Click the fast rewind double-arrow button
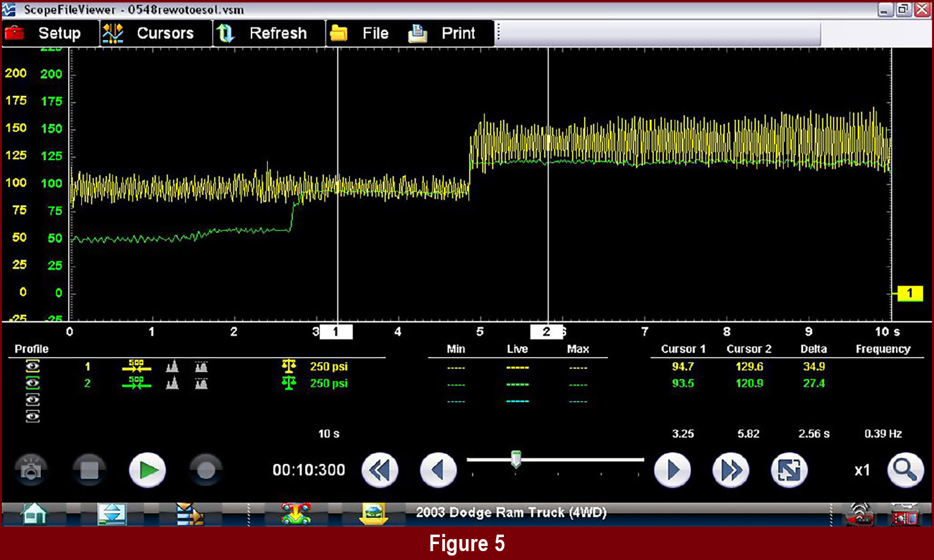Image resolution: width=934 pixels, height=560 pixels. pyautogui.click(x=379, y=470)
